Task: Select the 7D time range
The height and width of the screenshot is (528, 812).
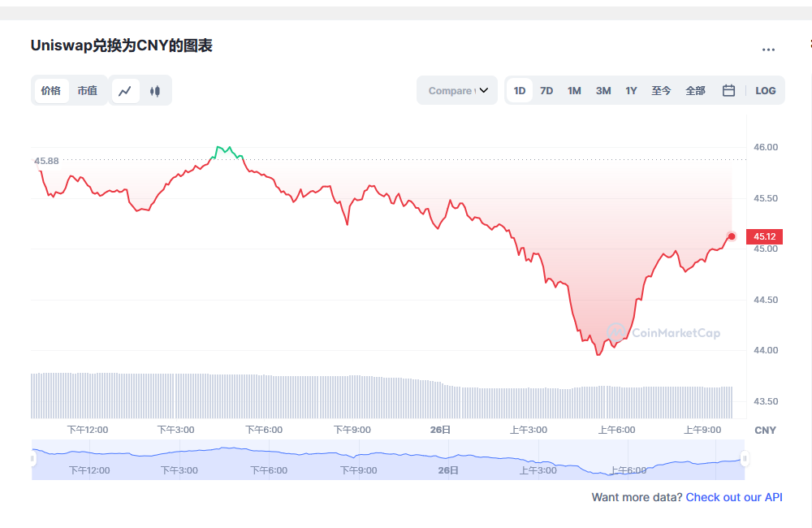Action: pos(546,91)
